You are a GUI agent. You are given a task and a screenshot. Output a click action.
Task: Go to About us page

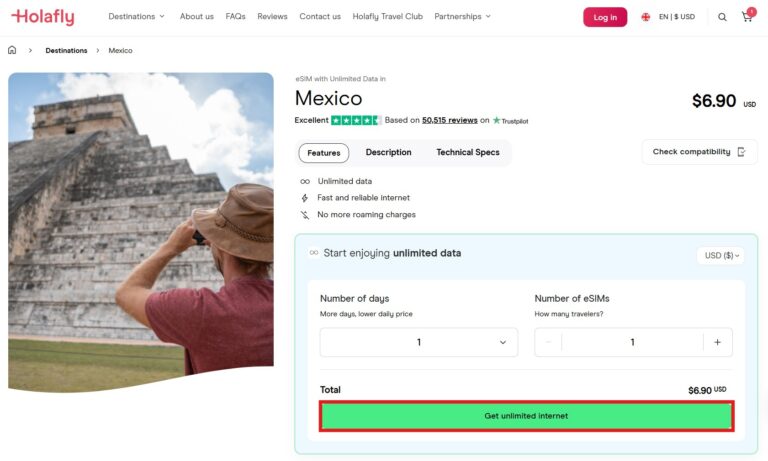(x=196, y=17)
